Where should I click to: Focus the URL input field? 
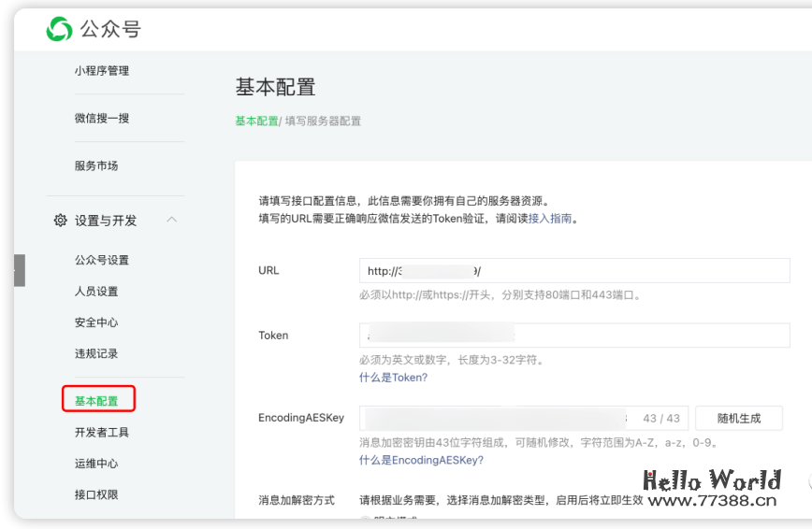574,271
